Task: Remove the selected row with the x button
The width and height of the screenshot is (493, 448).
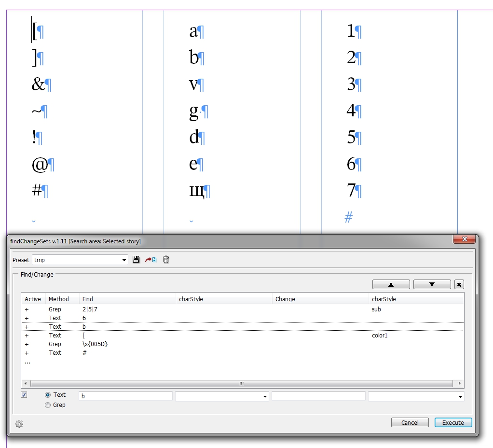Action: 459,284
